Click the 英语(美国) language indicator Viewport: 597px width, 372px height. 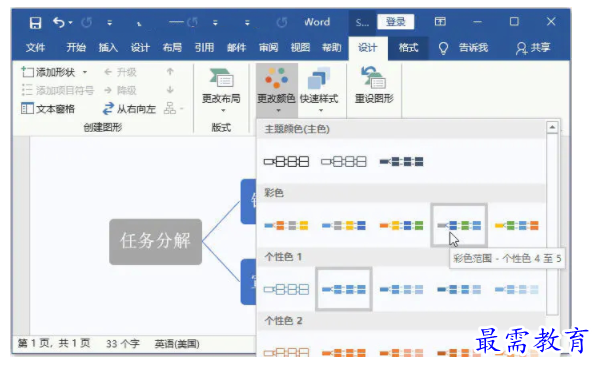click(x=177, y=344)
